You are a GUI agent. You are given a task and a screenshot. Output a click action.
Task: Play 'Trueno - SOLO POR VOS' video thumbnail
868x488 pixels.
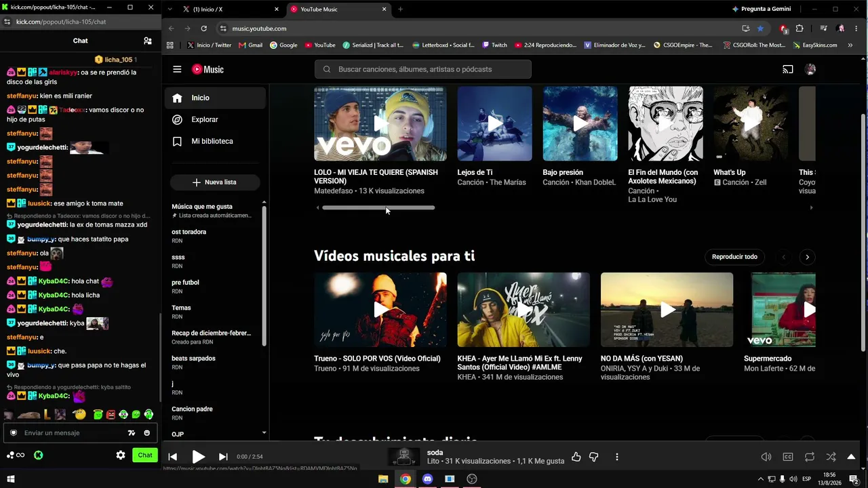point(380,310)
